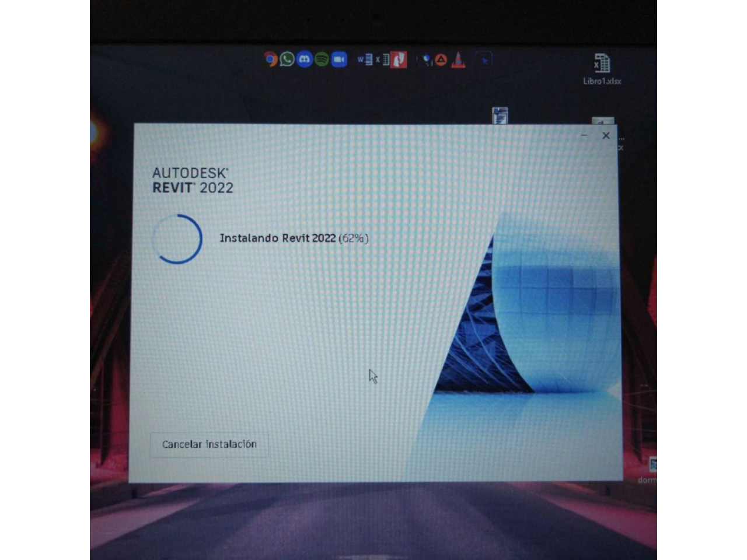Select the document file icon above the installer
Screen dimensions: 747x560
(x=500, y=115)
